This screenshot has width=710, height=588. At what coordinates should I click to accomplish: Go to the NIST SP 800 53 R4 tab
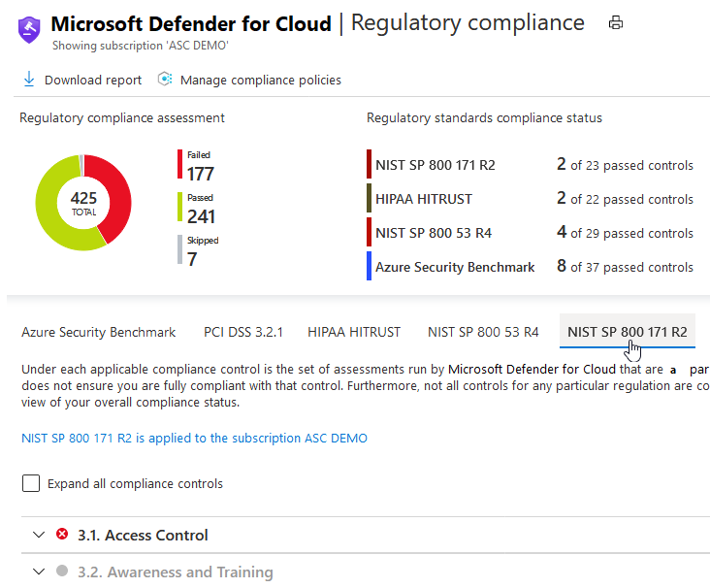point(483,332)
